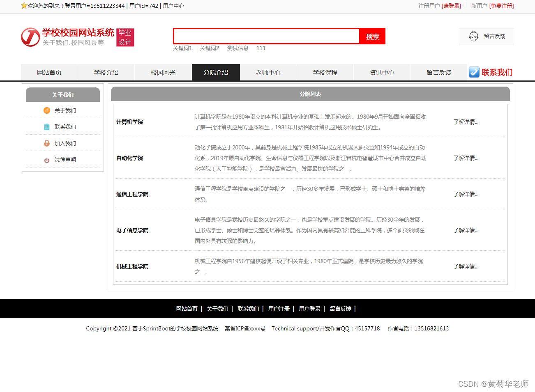The height and width of the screenshot is (392, 535).
Task: Click the 自动化学院 college name
Action: point(129,158)
